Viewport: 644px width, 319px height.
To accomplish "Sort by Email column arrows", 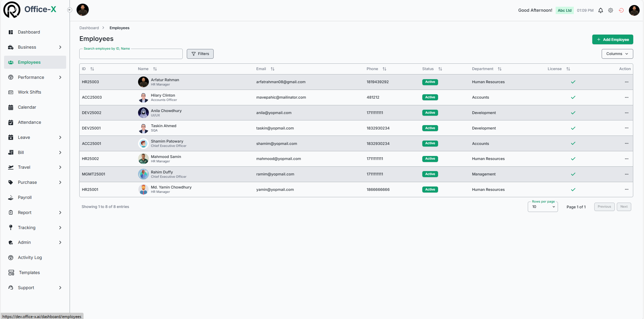I will click(x=272, y=69).
